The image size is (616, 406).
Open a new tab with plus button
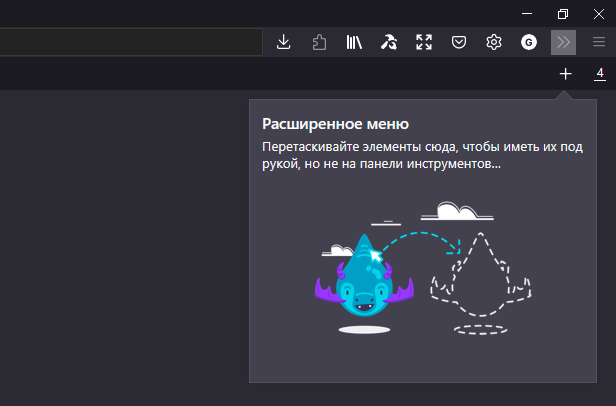pos(565,74)
